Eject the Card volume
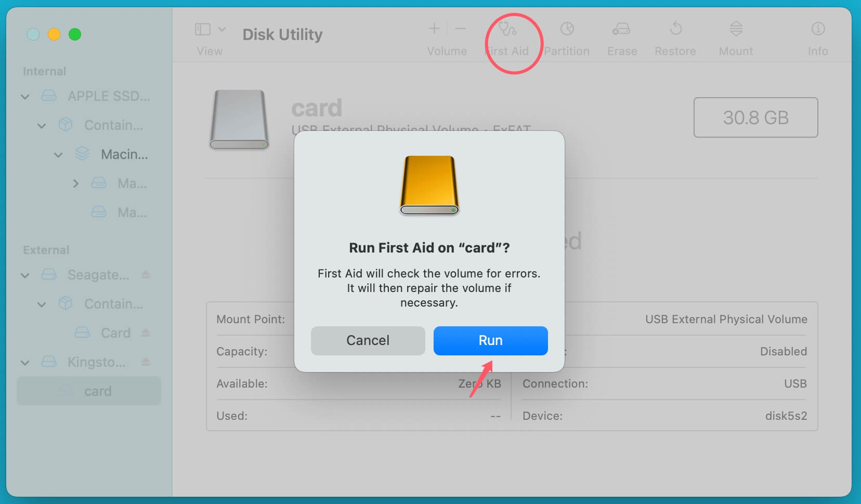 [x=146, y=333]
